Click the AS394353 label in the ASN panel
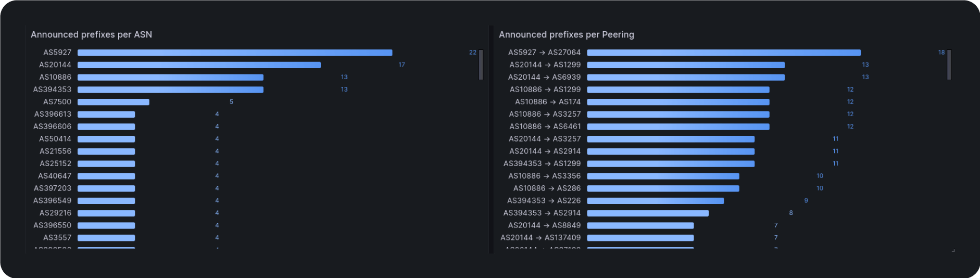Screen dimensions: 980x278 coord(52,90)
